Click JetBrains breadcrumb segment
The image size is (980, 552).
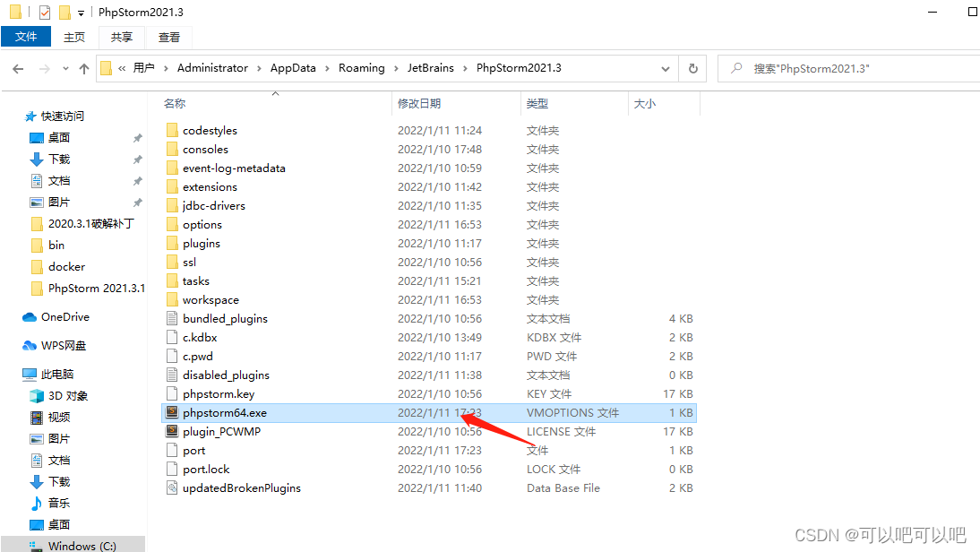[431, 68]
